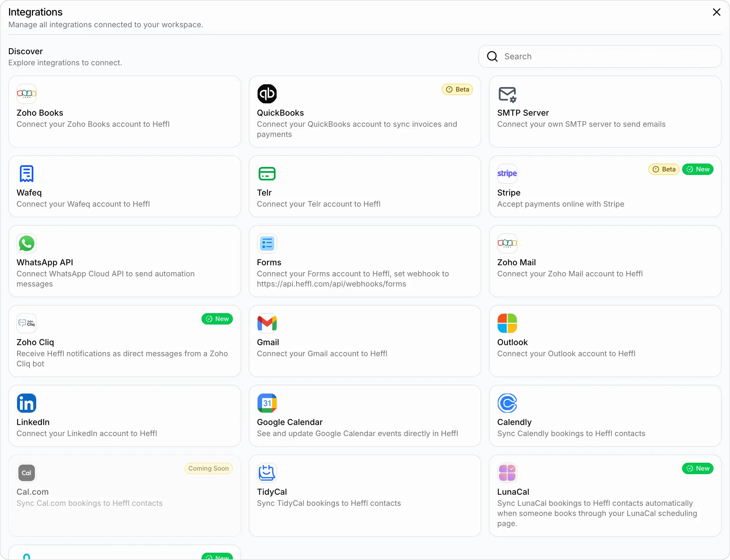Click the TidyCal calendar icon
The height and width of the screenshot is (560, 730).
point(267,473)
